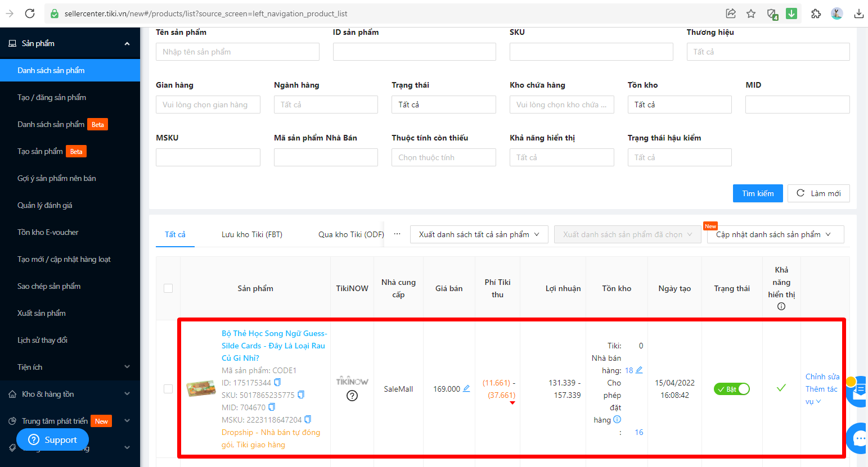Select the Guess-Silde Cards product checkbox
Image resolution: width=868 pixels, height=467 pixels.
pos(168,389)
